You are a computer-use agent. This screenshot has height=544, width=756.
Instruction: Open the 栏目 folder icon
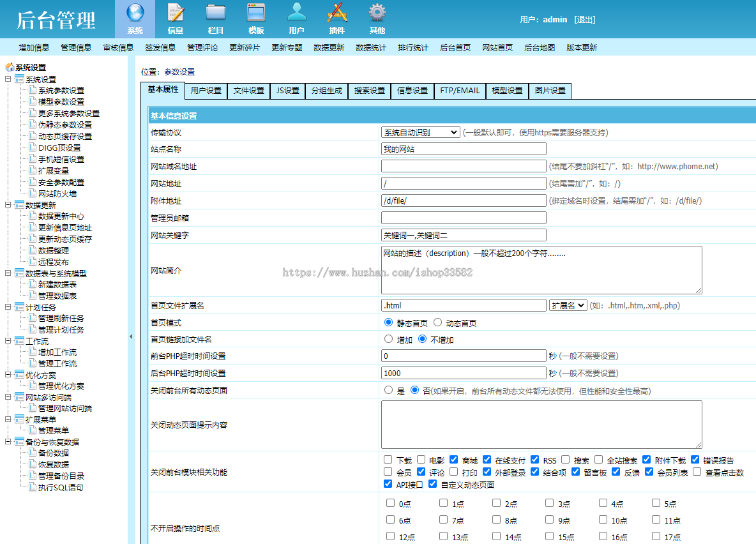(x=216, y=13)
